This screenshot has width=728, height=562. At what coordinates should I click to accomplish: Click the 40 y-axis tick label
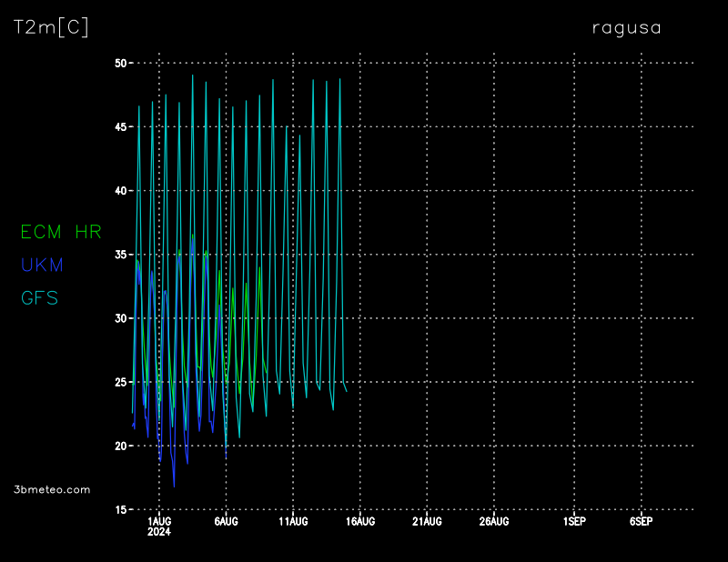pos(121,191)
